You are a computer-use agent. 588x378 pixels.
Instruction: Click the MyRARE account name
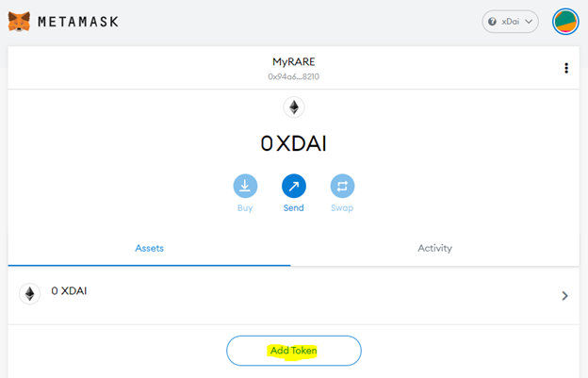[x=293, y=61]
